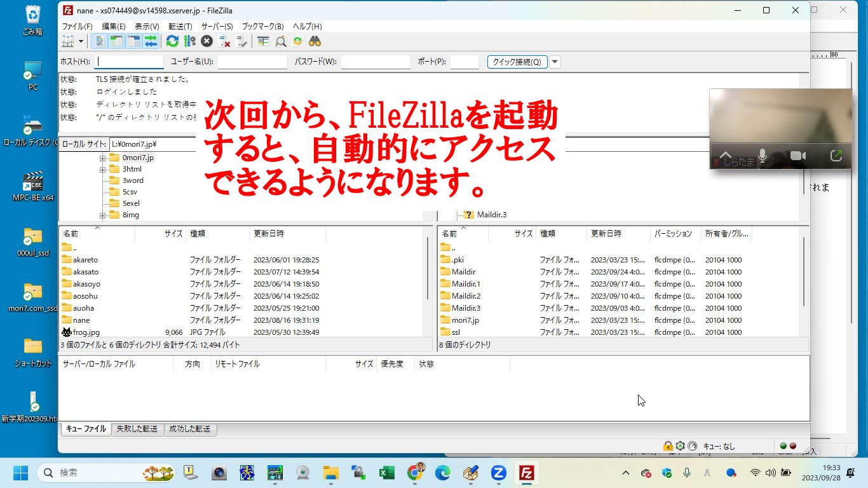Open the Windows Start menu

tap(20, 473)
